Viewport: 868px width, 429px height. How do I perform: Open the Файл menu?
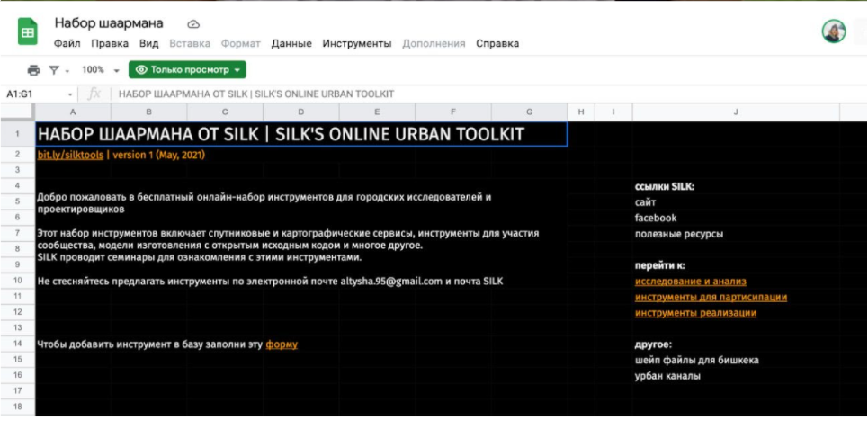(67, 44)
